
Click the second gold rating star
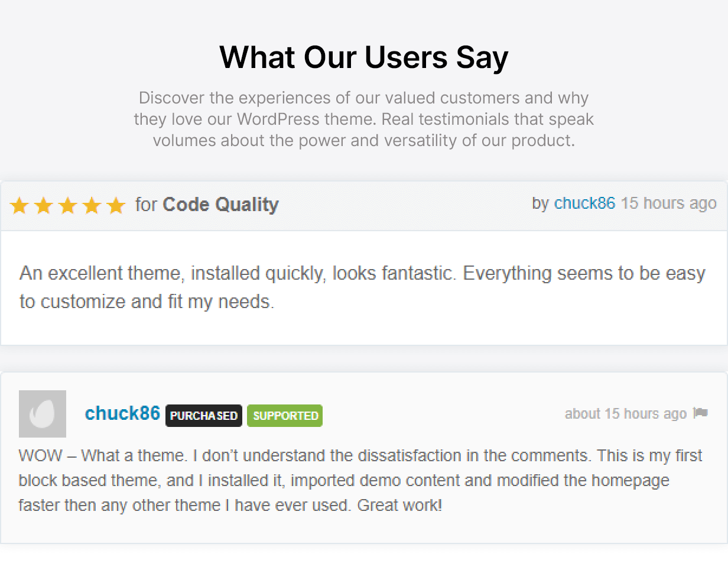pyautogui.click(x=44, y=206)
